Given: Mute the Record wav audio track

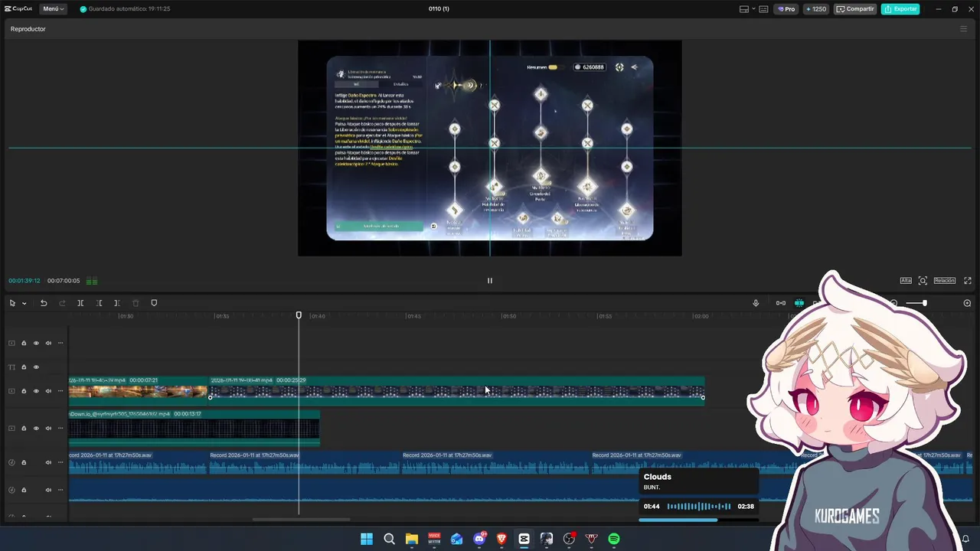Looking at the screenshot, I should (48, 462).
